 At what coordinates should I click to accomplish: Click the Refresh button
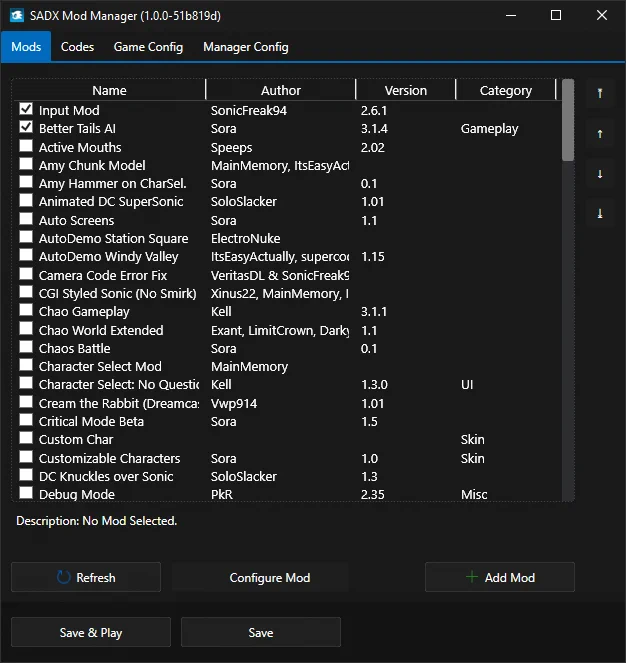[x=86, y=577]
